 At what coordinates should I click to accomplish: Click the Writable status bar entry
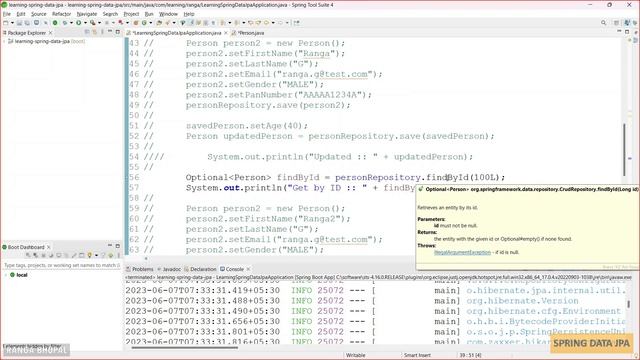356,355
